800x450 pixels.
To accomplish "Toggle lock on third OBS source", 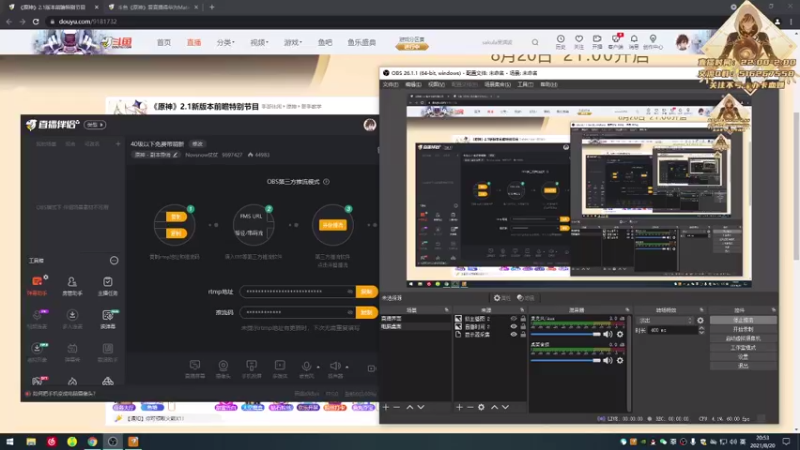I will [523, 335].
